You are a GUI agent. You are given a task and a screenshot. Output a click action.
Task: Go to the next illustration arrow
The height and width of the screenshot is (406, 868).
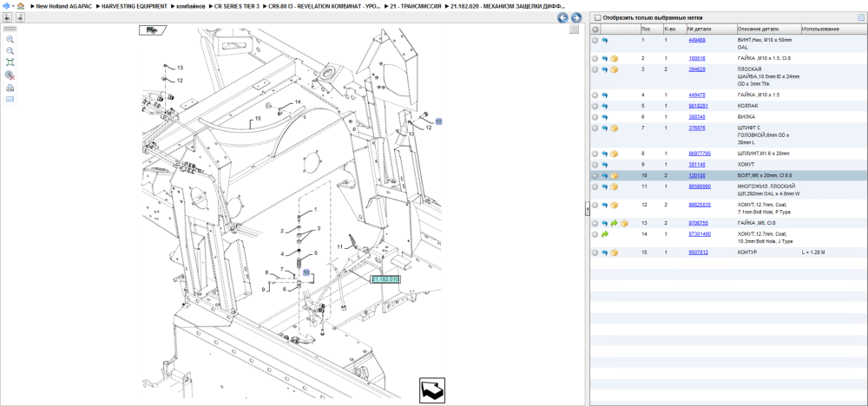pos(575,17)
